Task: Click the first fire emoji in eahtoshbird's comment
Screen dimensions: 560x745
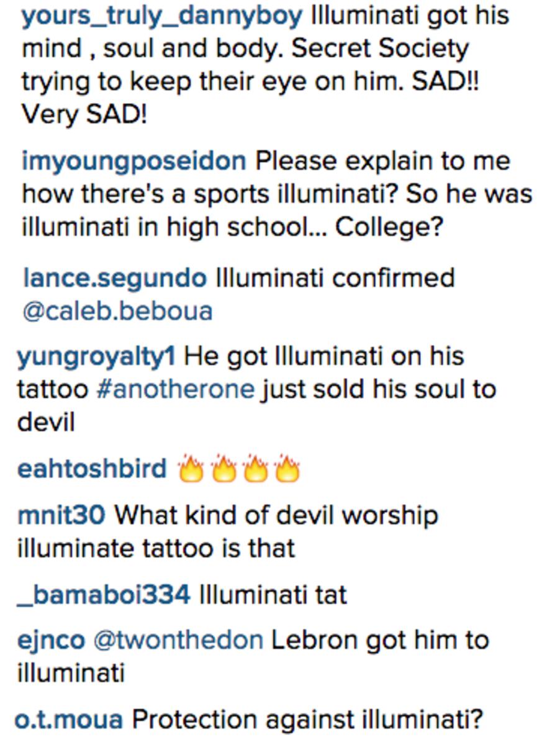Action: tap(191, 471)
